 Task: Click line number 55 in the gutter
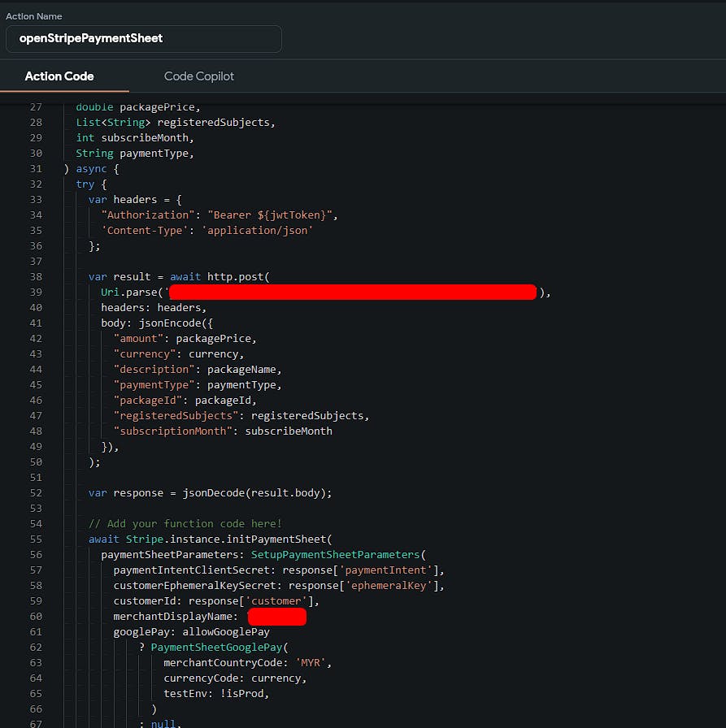35,539
